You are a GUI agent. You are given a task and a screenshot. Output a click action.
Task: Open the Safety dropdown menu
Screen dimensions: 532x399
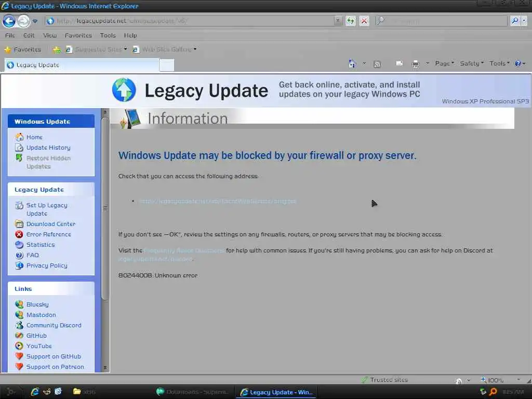tap(472, 63)
